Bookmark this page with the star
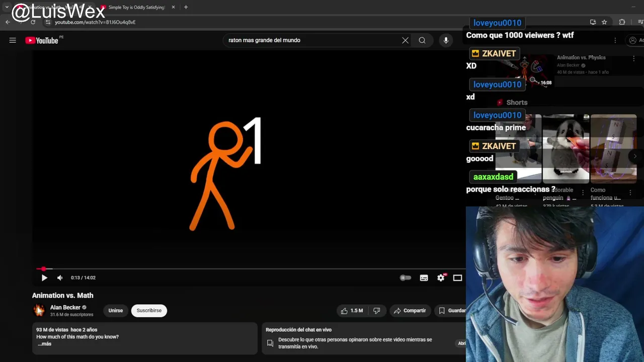Image resolution: width=644 pixels, height=362 pixels. click(604, 22)
